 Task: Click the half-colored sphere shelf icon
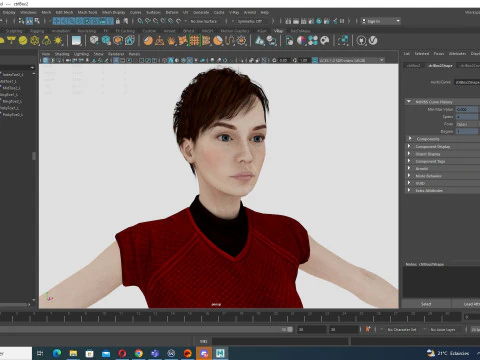[x=301, y=41]
